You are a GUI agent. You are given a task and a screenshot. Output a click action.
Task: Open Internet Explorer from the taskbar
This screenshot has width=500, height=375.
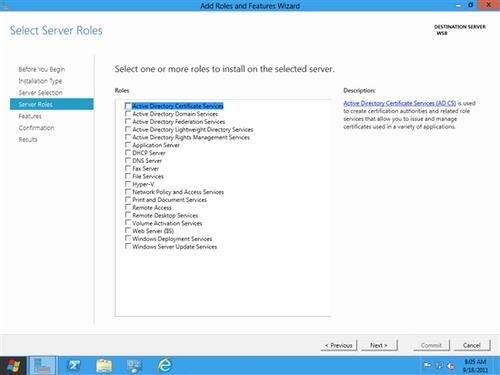tap(165, 365)
